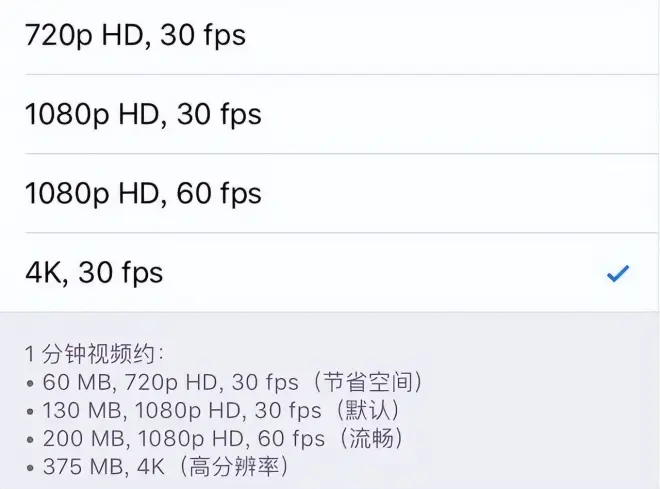Tap the 默认 label in the footer
Image resolution: width=660 pixels, height=489 pixels.
[x=367, y=410]
